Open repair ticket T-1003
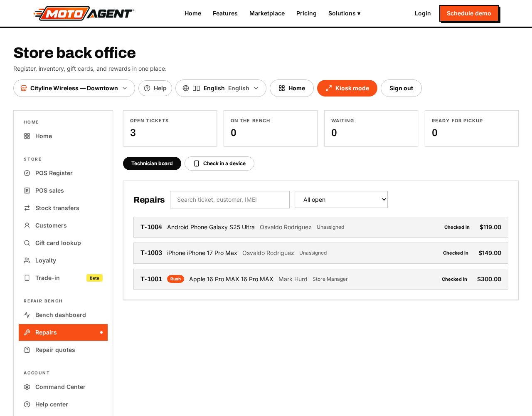 point(321,253)
